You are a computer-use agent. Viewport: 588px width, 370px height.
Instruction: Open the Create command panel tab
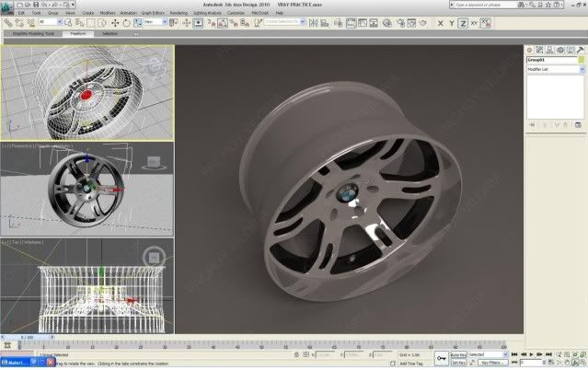tap(529, 50)
